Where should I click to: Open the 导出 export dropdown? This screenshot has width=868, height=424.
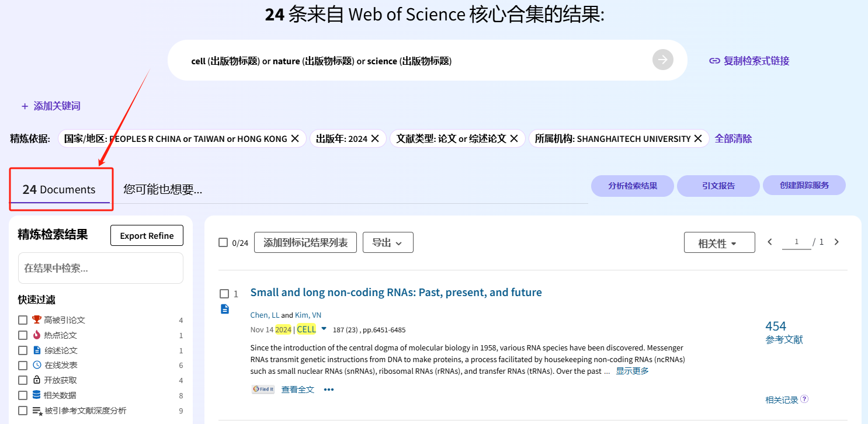(388, 242)
